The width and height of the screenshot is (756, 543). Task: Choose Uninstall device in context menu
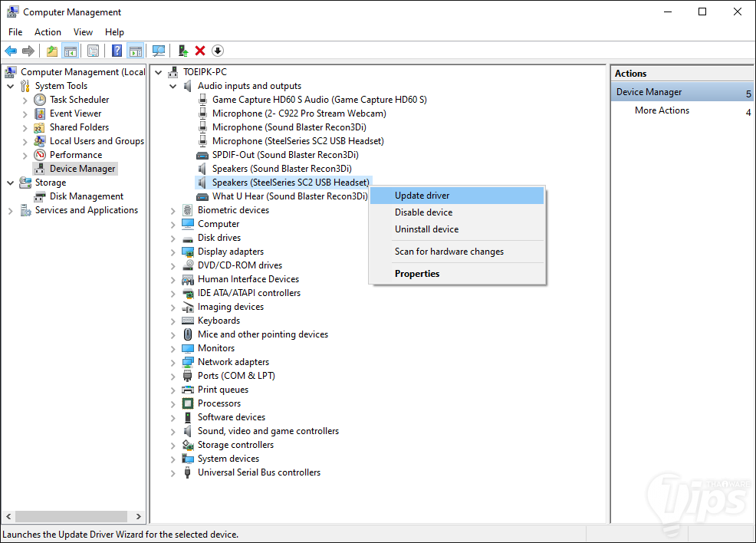point(458,229)
